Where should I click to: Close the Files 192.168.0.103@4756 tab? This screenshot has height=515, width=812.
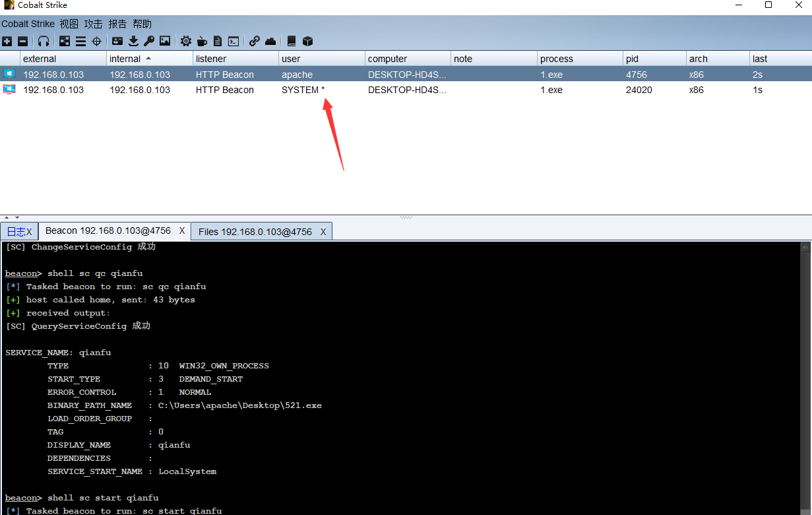(x=323, y=232)
